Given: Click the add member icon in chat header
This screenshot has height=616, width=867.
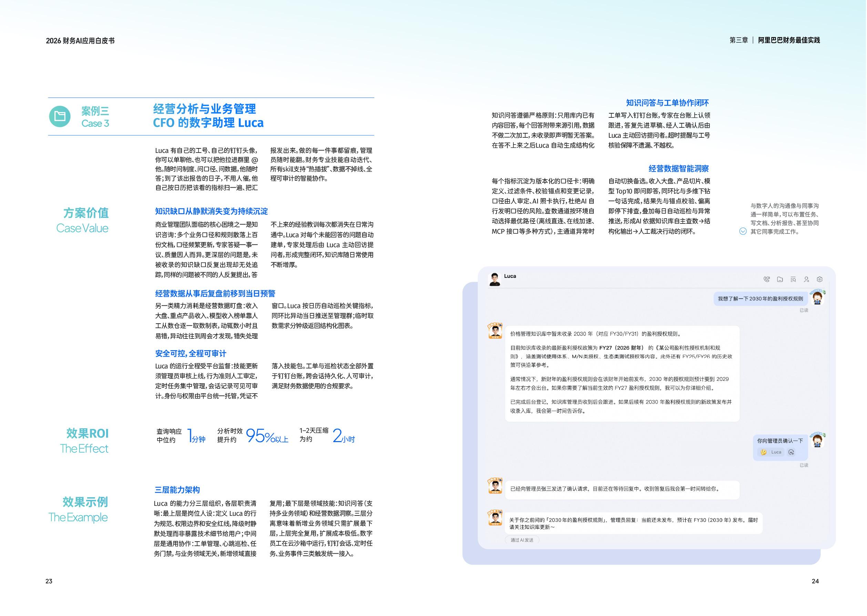Looking at the screenshot, I should coord(806,279).
